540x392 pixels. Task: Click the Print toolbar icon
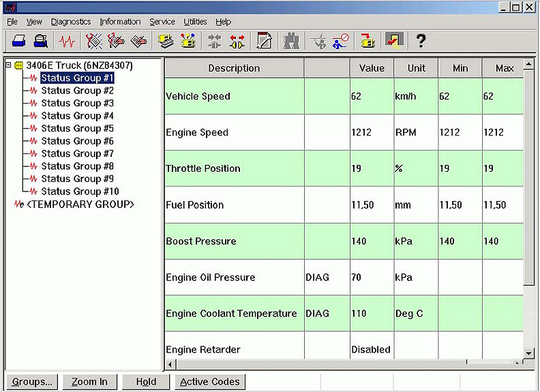pyautogui.click(x=18, y=41)
